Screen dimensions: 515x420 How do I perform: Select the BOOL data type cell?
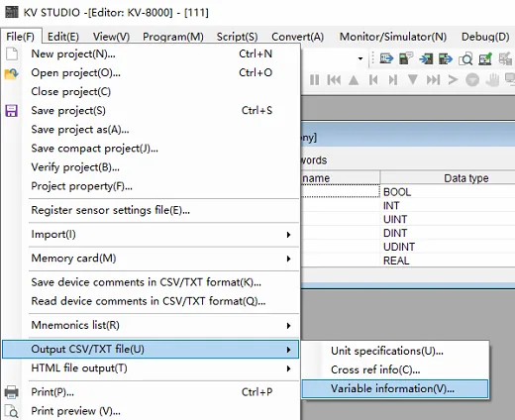[448, 192]
